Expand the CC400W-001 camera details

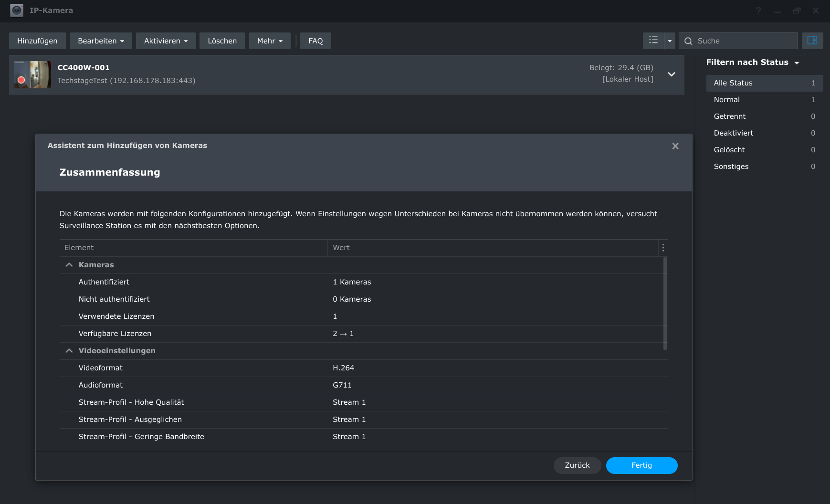[671, 74]
